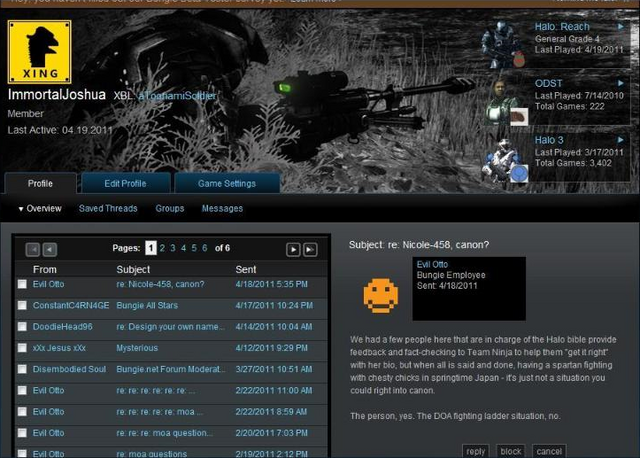
Task: Check the 2/20/2011 7:03 PM message checkbox
Action: point(22,433)
